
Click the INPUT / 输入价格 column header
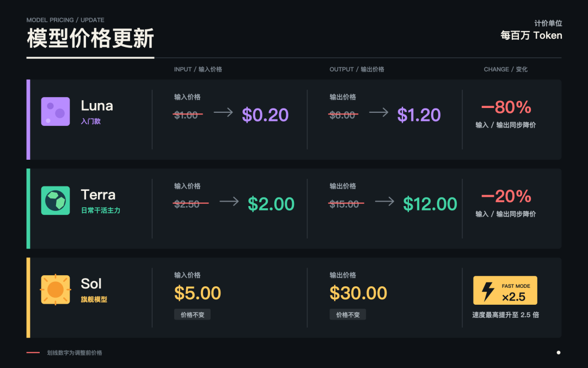click(x=198, y=69)
